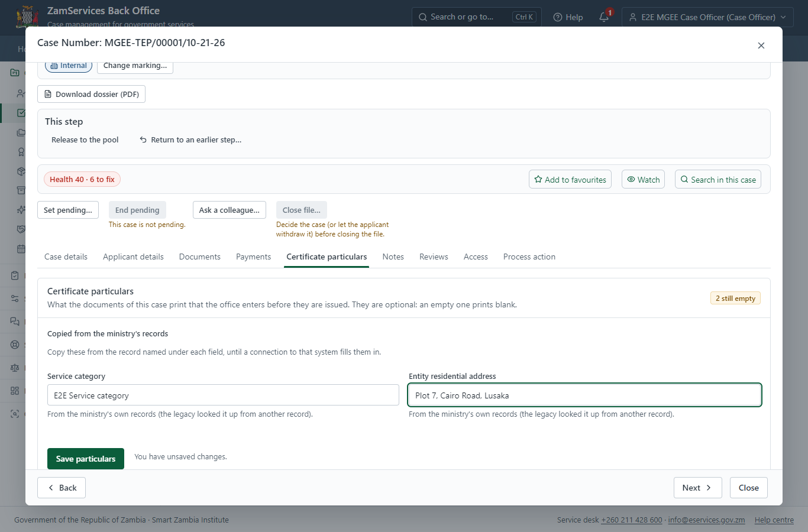Click Download dossier (PDF)

(x=91, y=94)
